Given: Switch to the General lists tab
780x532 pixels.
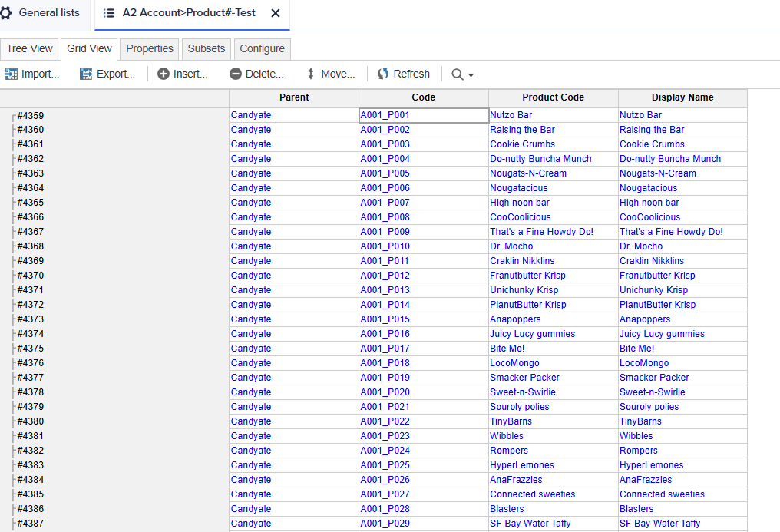Looking at the screenshot, I should (x=43, y=13).
